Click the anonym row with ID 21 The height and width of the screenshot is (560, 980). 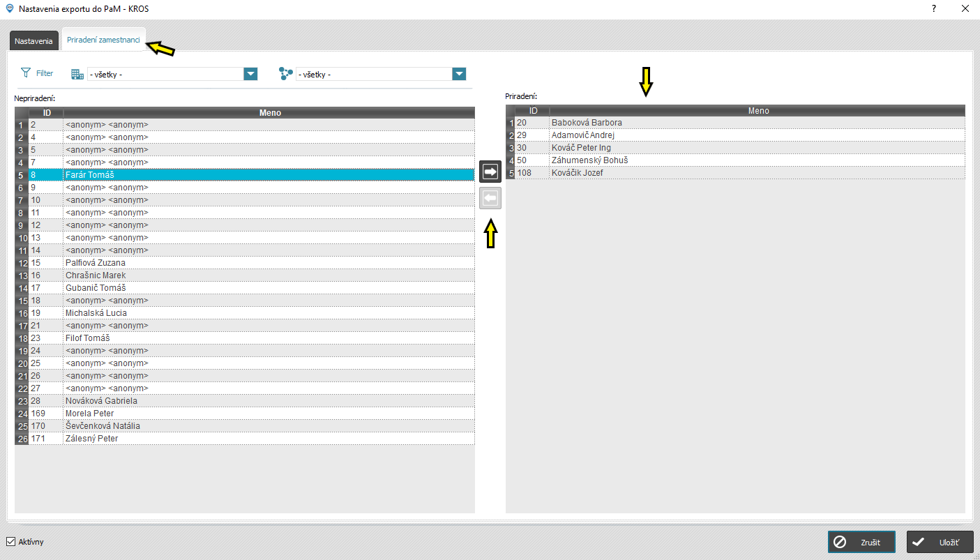pos(245,326)
